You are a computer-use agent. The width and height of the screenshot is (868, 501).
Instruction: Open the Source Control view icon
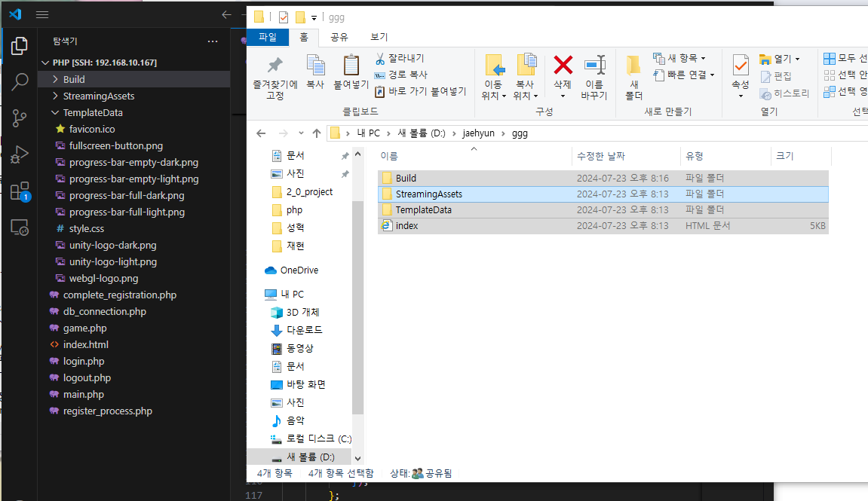(20, 118)
